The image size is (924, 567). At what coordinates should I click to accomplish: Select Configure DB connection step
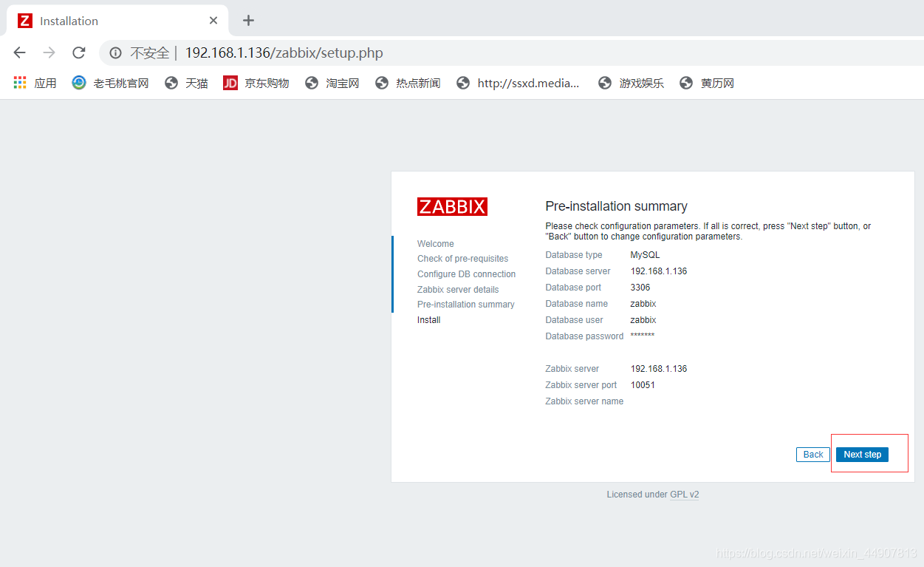[466, 274]
